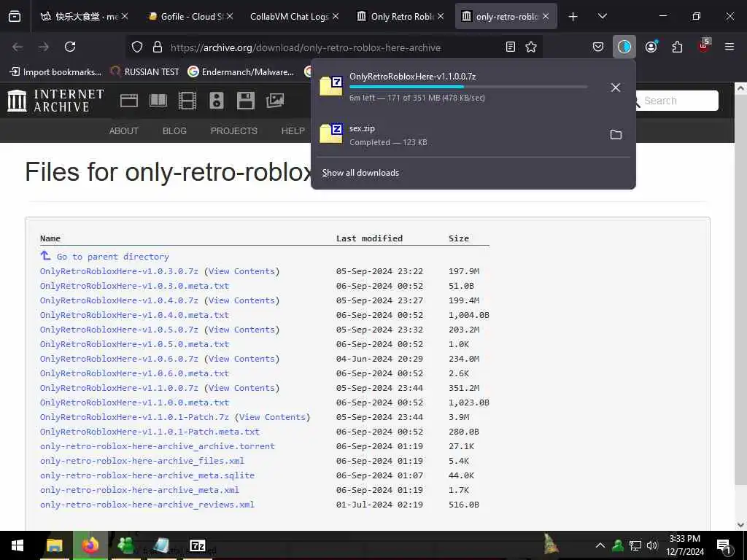Open the tracking protection shield icon

pyautogui.click(x=137, y=47)
